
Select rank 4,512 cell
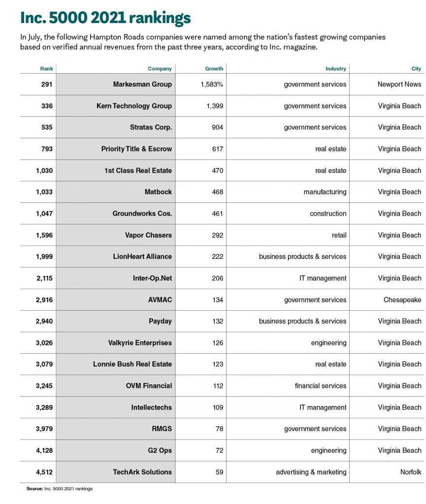pos(44,472)
